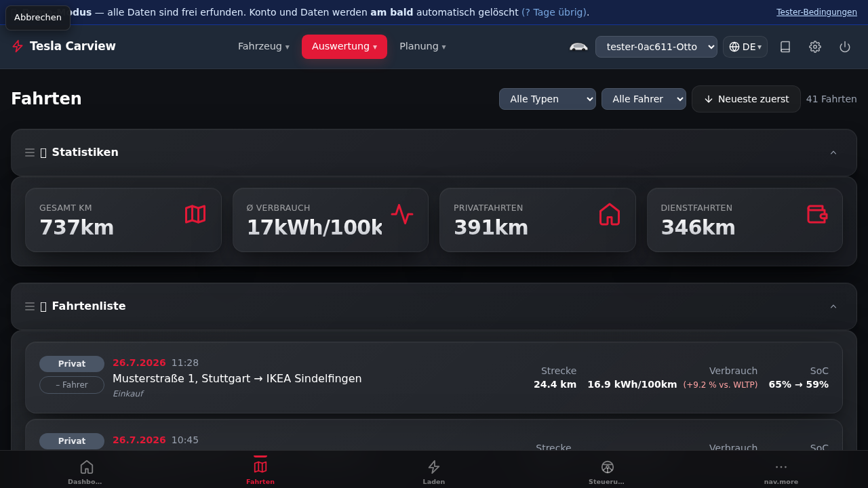Go to Dashboard in bottom navigation

pos(87,472)
